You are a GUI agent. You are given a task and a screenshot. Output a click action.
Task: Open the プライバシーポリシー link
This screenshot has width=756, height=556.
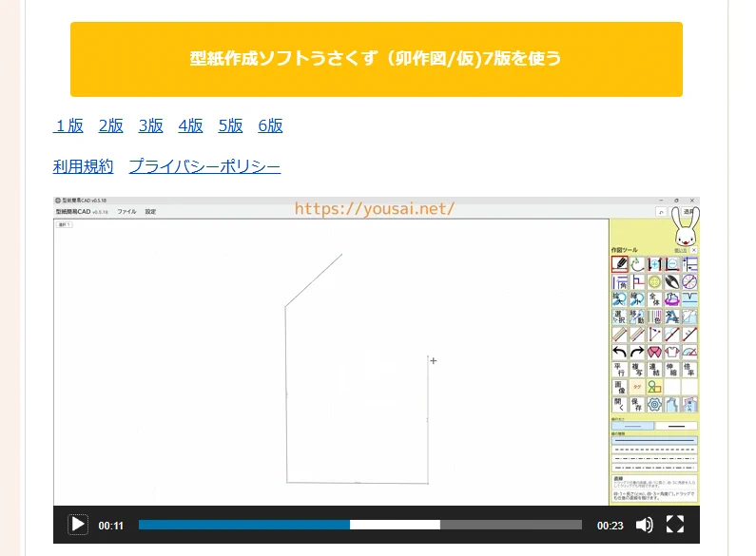click(204, 166)
